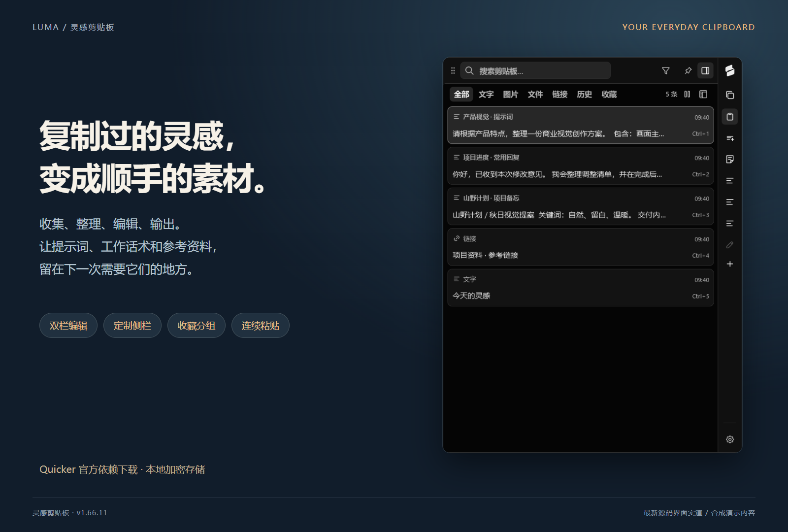This screenshot has height=532, width=788.
Task: Open the filter funnel options
Action: point(666,71)
